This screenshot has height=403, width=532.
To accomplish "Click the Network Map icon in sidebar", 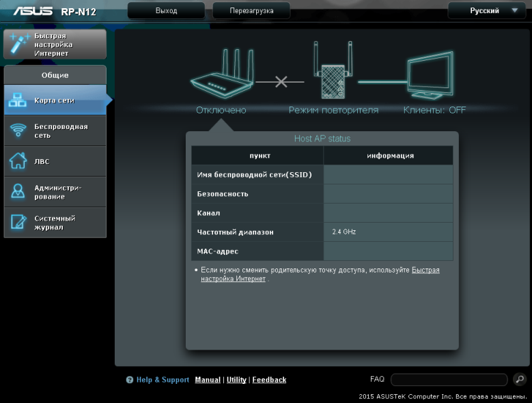I will pos(18,100).
